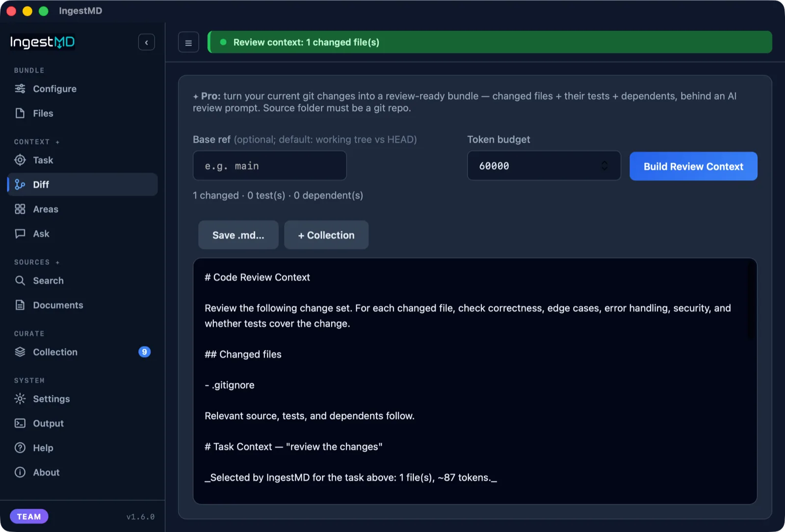Show the Output panel label
Screen dimensions: 785x532
coord(48,424)
